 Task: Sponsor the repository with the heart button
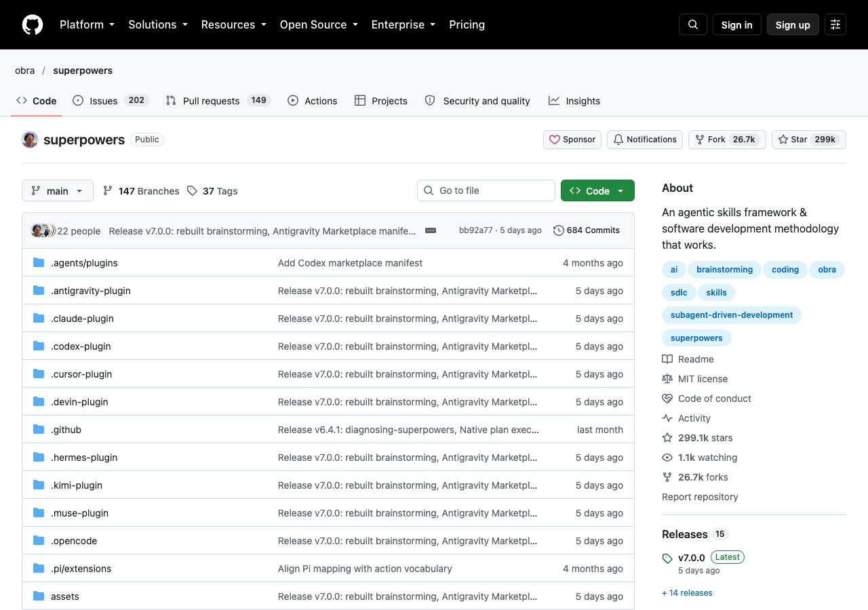[572, 140]
